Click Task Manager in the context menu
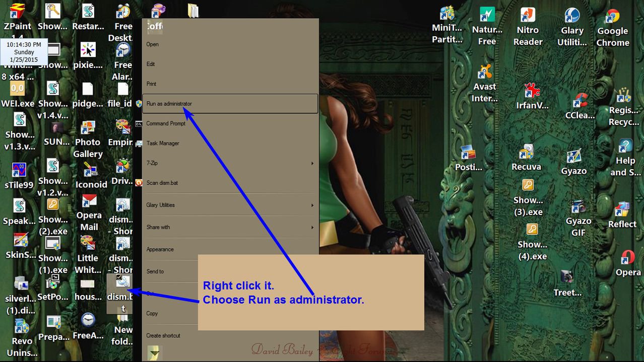The width and height of the screenshot is (644, 362). point(163,143)
